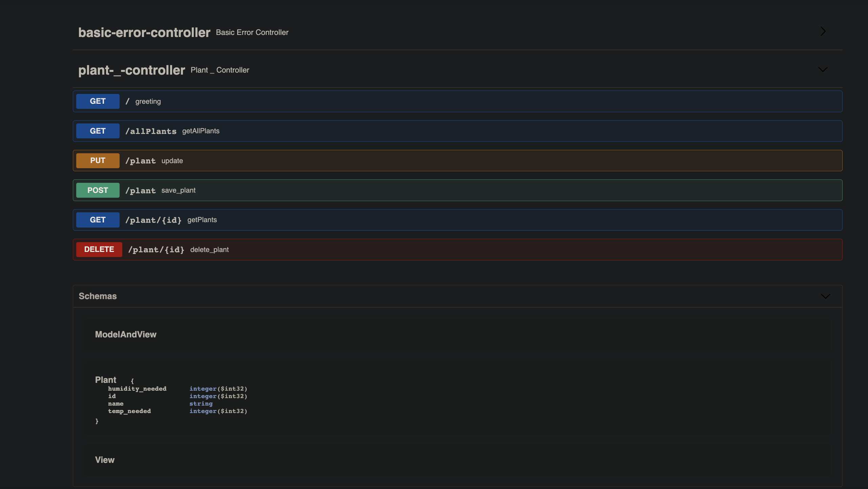Expand the View schema
Viewport: 868px width, 489px height.
pos(105,460)
